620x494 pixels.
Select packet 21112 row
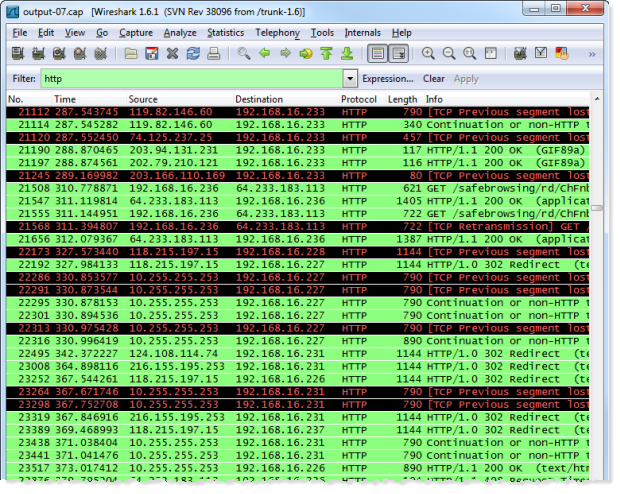[298, 112]
